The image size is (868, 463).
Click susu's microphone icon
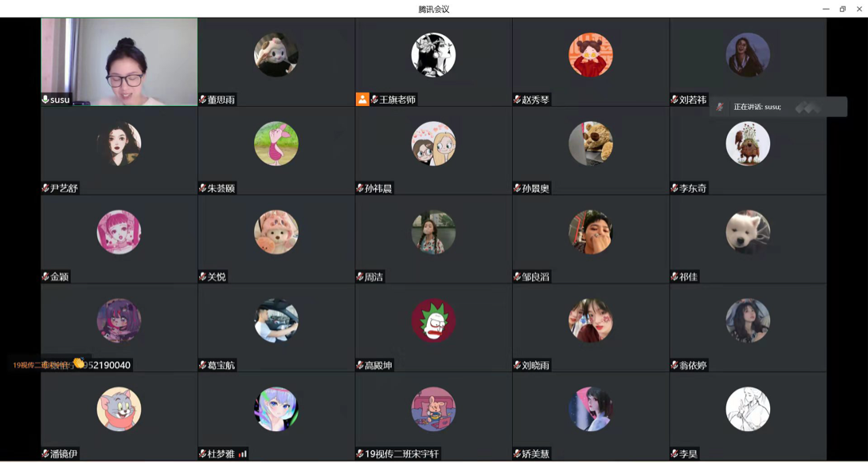tap(45, 100)
